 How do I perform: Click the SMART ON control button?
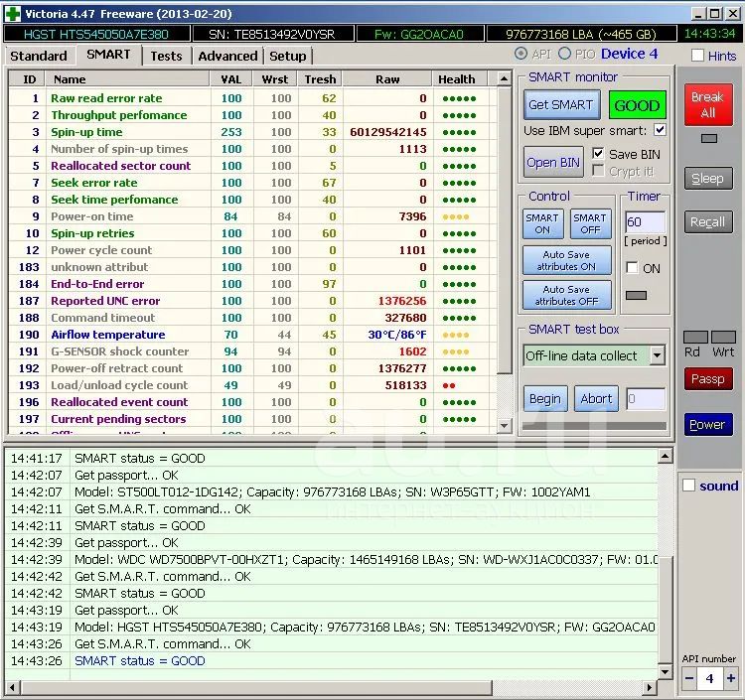[542, 223]
